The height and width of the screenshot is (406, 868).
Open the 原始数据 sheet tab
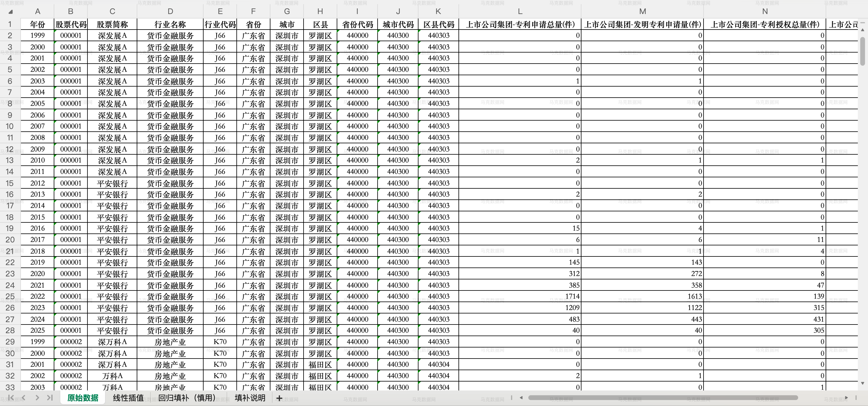pyautogui.click(x=83, y=398)
